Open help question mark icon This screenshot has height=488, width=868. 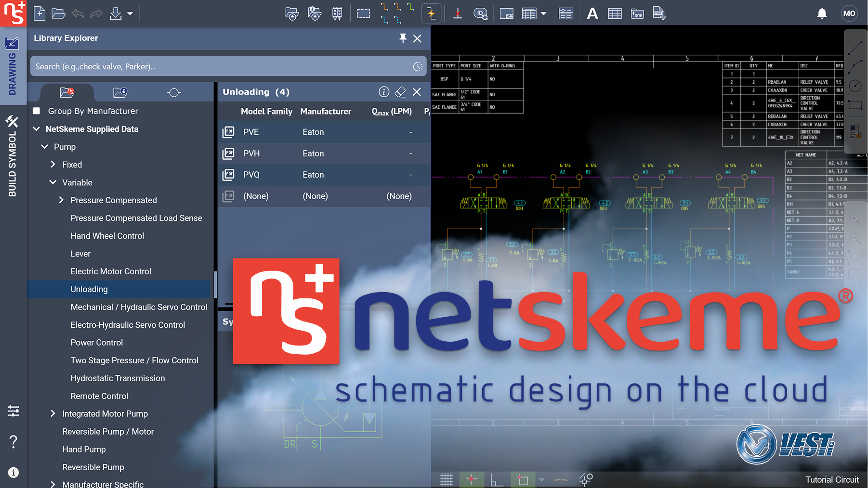[13, 441]
